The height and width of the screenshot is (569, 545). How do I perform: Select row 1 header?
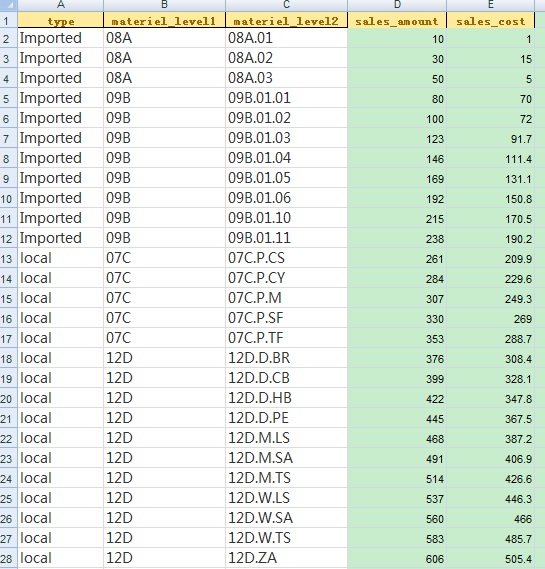coord(8,20)
